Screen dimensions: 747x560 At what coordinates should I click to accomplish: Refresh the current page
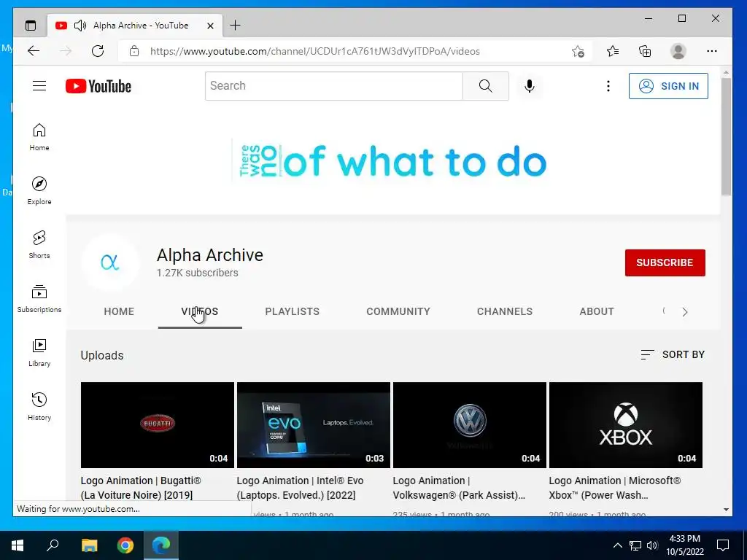pos(98,51)
